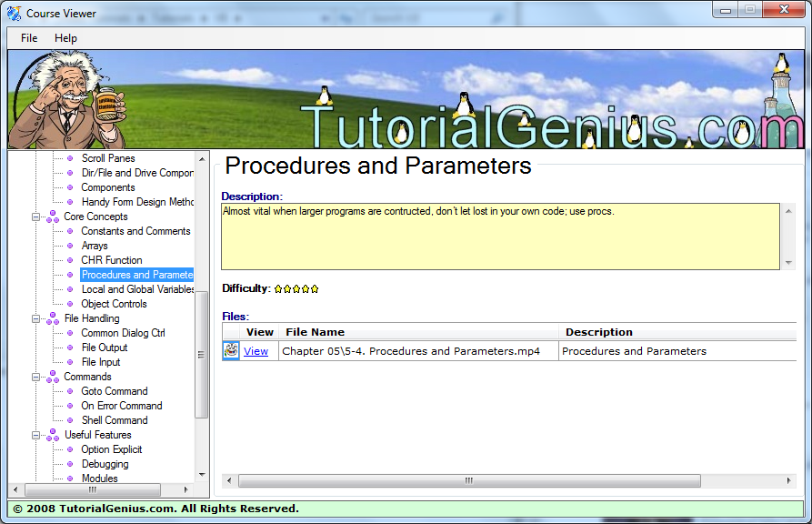Screen dimensions: 812x524
Task: Click inside the yellow Description text box
Action: [500, 237]
